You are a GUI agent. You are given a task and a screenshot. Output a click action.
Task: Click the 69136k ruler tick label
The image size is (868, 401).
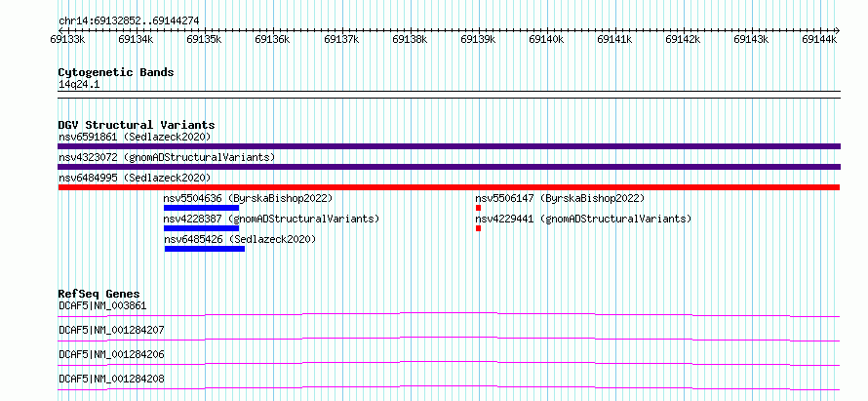coord(272,39)
